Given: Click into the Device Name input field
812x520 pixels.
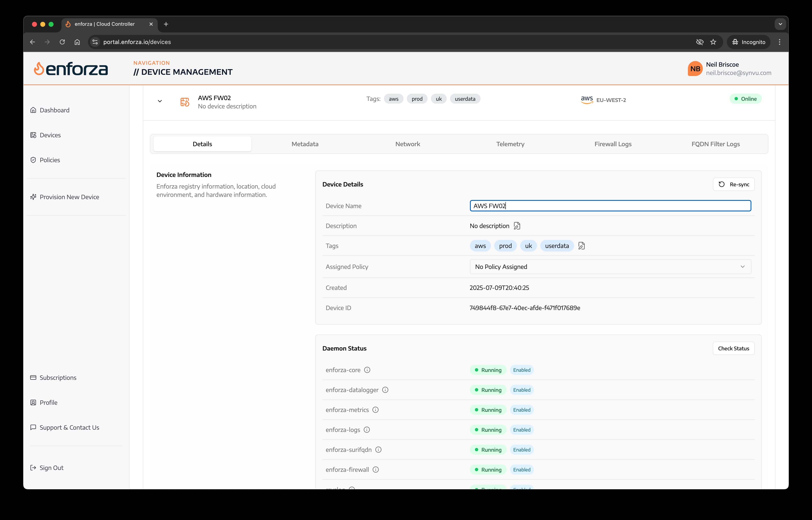Looking at the screenshot, I should point(610,206).
